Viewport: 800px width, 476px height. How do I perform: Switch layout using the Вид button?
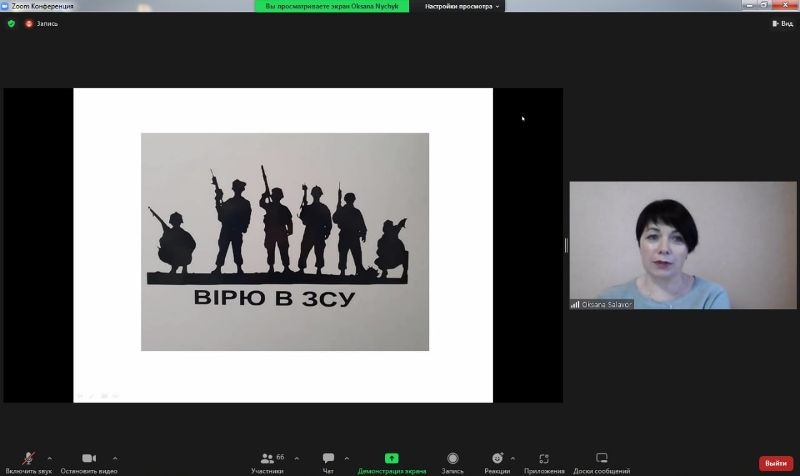pos(782,23)
